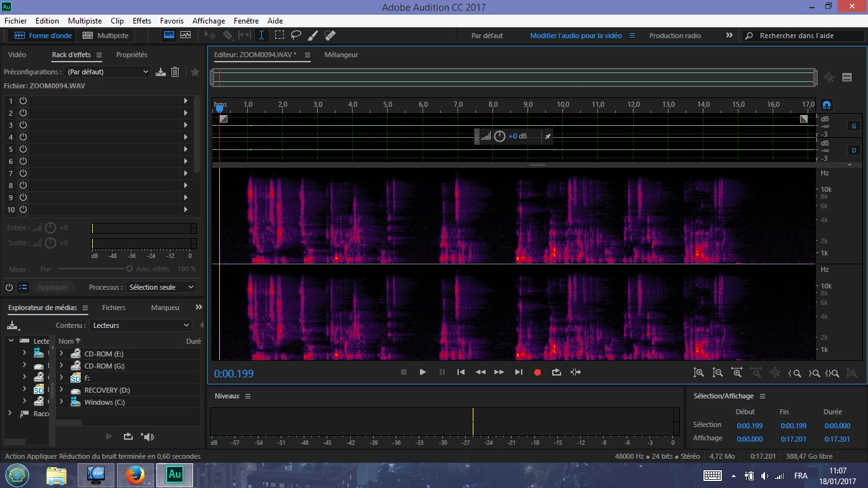Rewind the audio in the transport
The width and height of the screenshot is (868, 488).
[480, 372]
